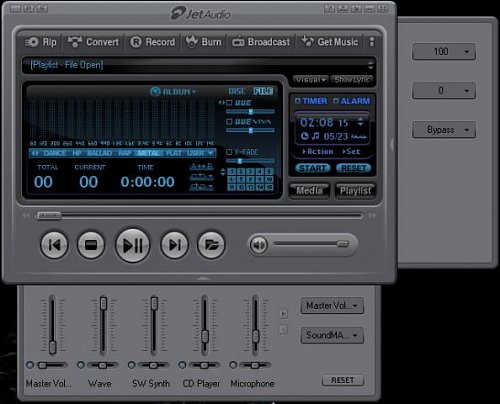Select track number 1 in the grid
Screen dimensions: 500x404
[x=232, y=172]
